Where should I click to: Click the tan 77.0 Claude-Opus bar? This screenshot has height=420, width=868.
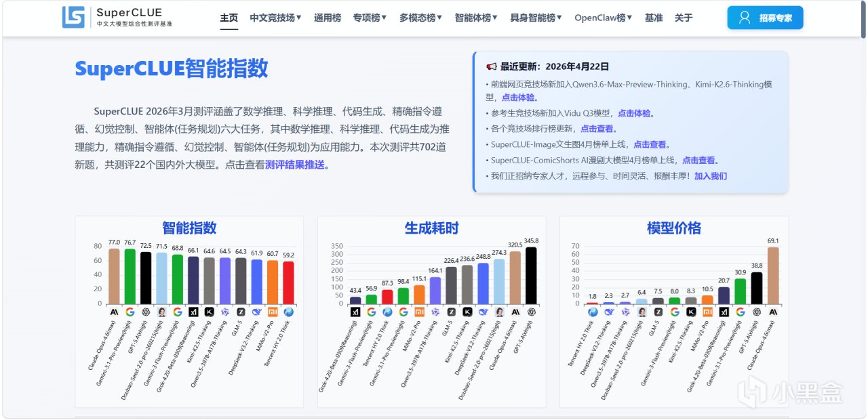(114, 276)
